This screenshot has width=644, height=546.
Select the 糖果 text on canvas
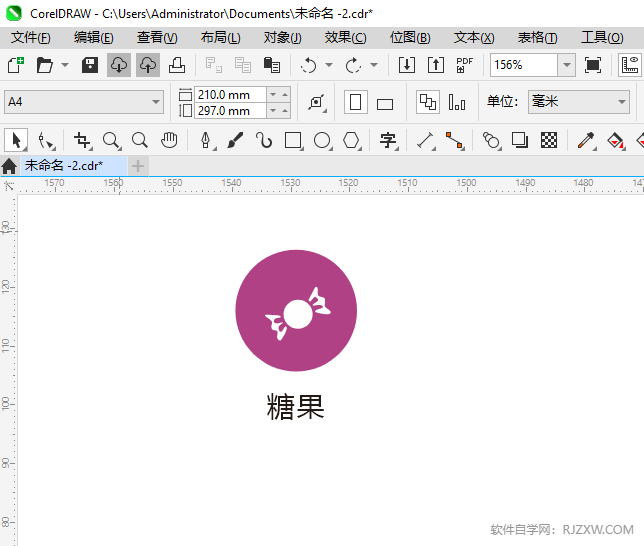296,407
